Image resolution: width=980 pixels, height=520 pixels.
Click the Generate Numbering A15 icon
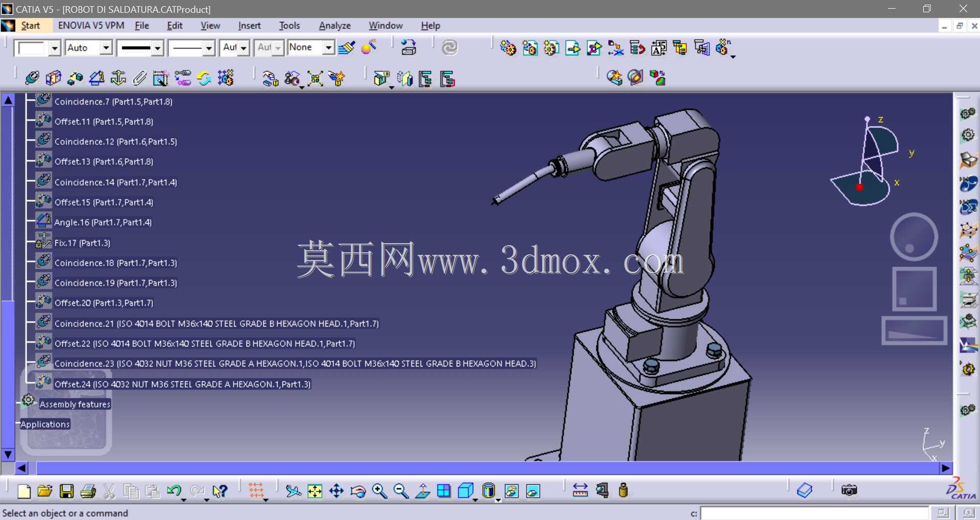coord(659,48)
